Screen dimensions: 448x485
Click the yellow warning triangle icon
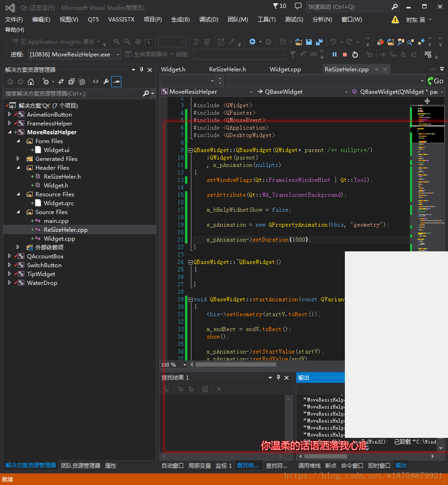395,20
